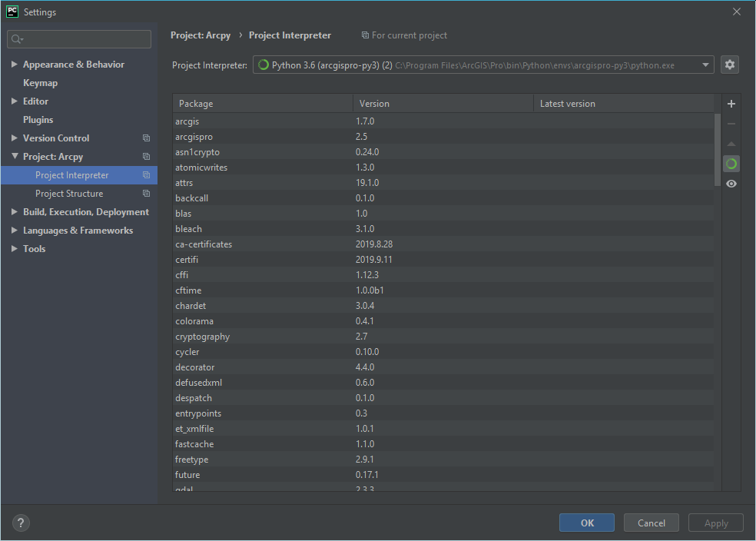Viewport: 756px width, 541px height.
Task: Select Project Interpreter in the tree
Action: [79, 175]
